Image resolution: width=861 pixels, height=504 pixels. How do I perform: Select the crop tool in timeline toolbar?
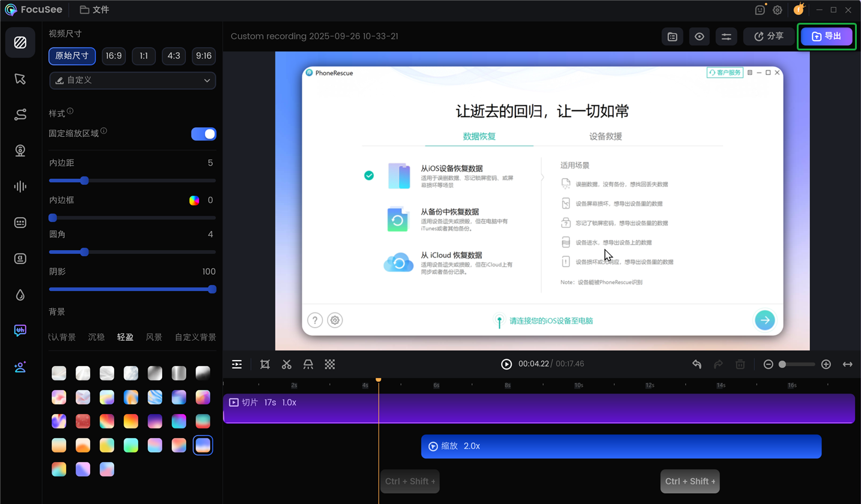coord(265,364)
